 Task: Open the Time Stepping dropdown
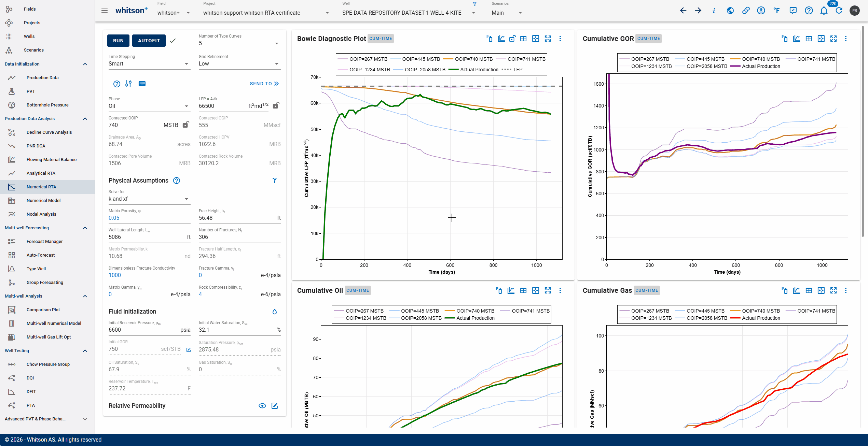149,64
